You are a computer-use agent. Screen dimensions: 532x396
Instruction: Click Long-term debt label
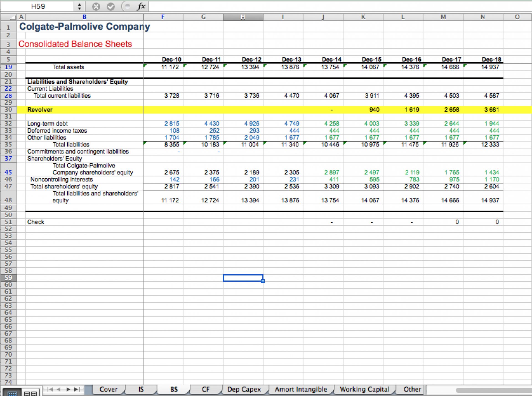pyautogui.click(x=47, y=124)
